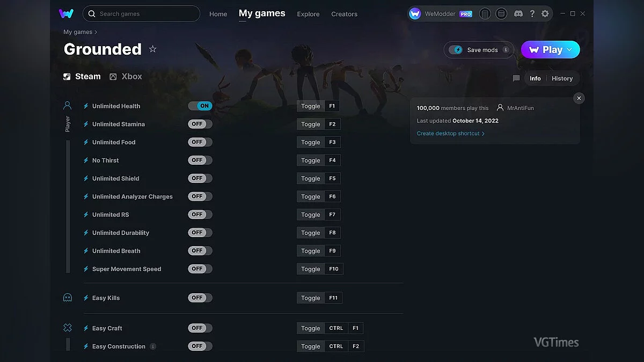This screenshot has height=362, width=644.
Task: Click the Player category icon
Action: (x=67, y=105)
